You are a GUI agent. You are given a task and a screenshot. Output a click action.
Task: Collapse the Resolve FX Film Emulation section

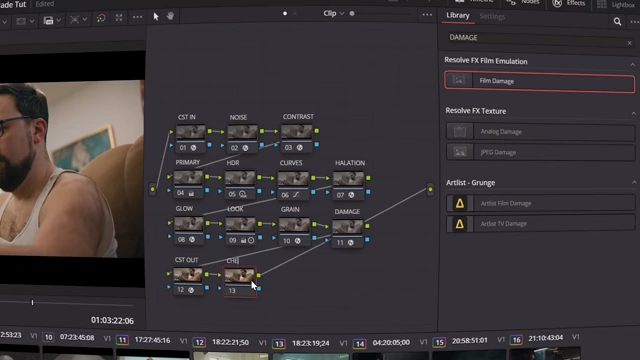tap(632, 65)
